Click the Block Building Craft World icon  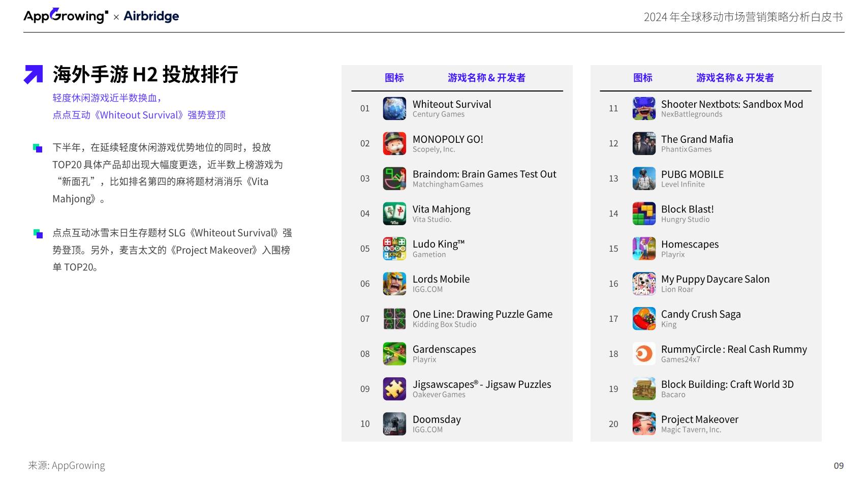point(644,389)
